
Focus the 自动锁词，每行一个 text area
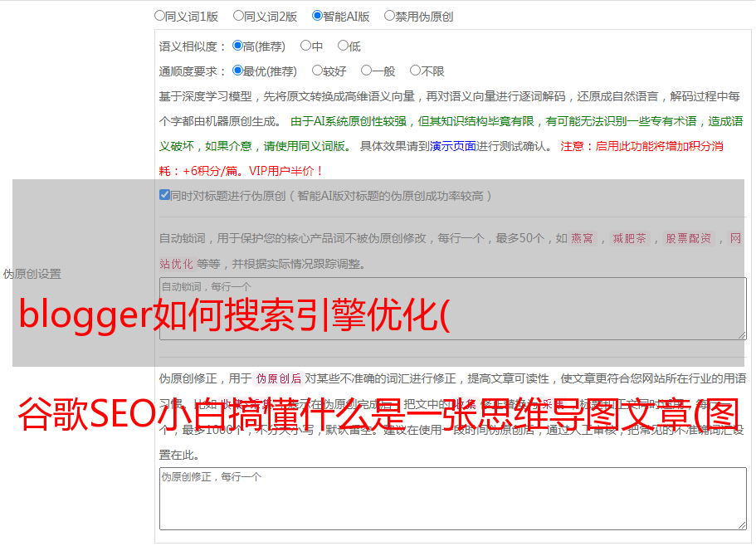coord(453,309)
